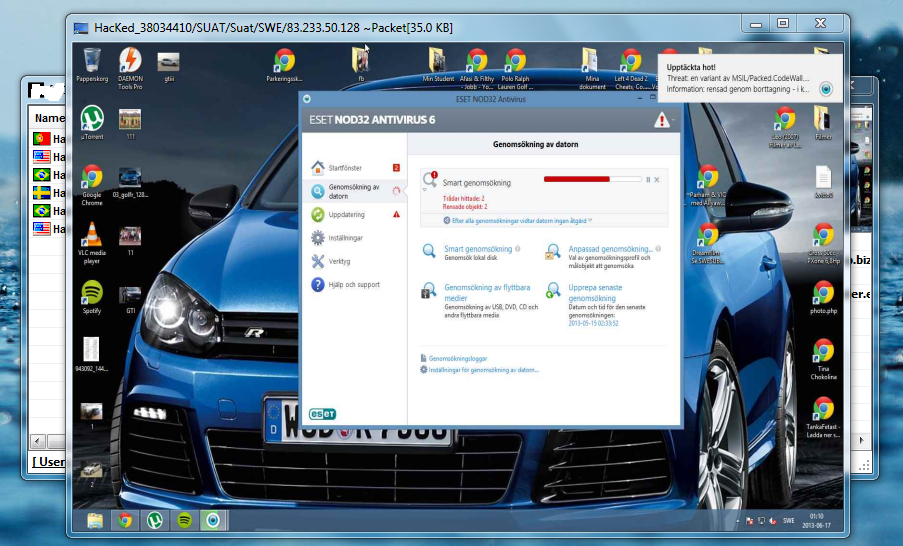
Task: Open the Dreamfilm Chrome shortcut
Action: click(708, 244)
